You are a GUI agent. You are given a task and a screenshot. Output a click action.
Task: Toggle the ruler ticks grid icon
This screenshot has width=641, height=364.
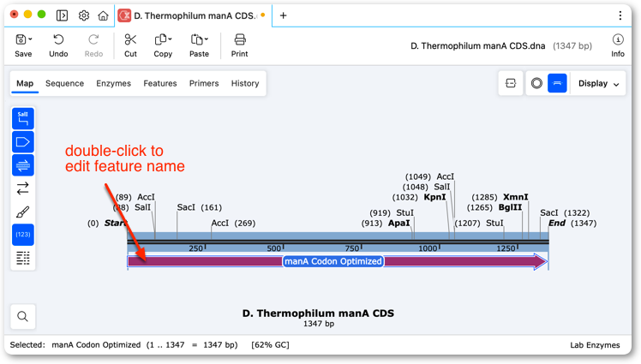pyautogui.click(x=23, y=258)
